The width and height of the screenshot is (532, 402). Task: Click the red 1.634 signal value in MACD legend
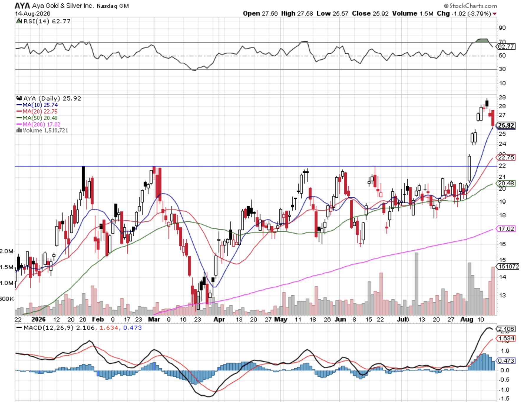(x=109, y=328)
